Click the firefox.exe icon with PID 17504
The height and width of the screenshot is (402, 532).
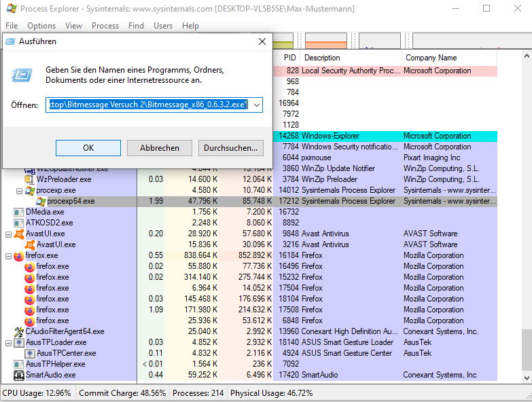(30, 288)
